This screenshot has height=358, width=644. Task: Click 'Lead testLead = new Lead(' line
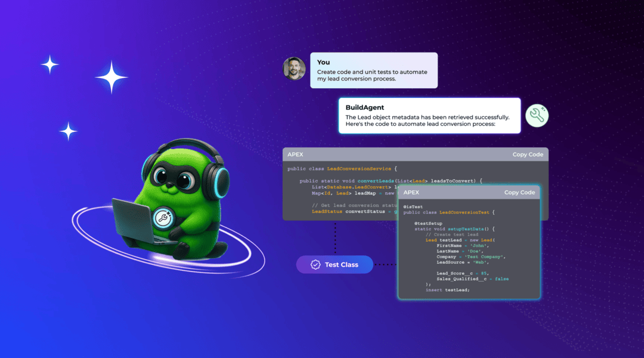(x=460, y=240)
